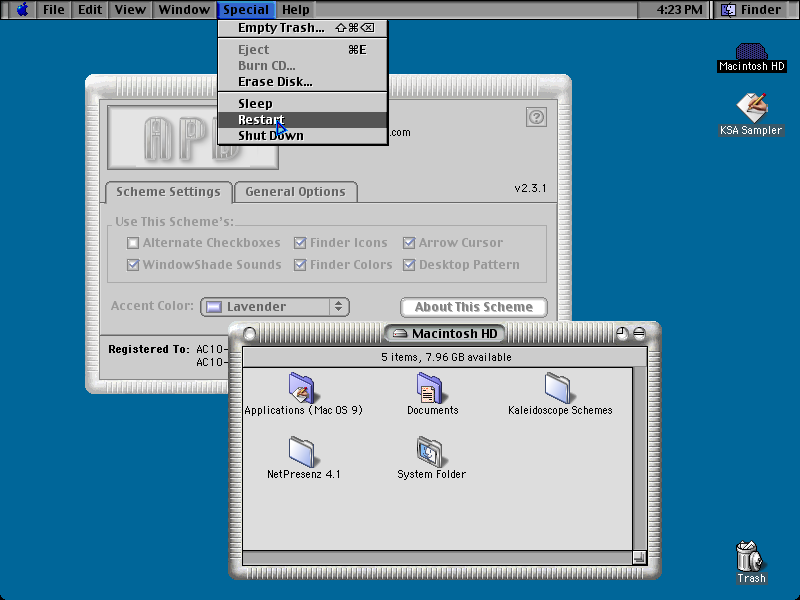800x600 pixels.
Task: Click the Macintosh HD window close box
Action: (249, 334)
